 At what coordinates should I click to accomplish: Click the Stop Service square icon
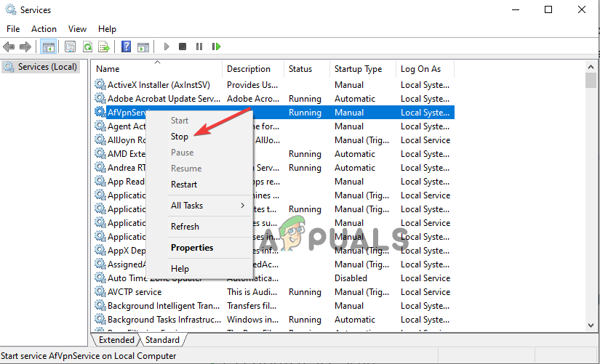click(x=183, y=46)
